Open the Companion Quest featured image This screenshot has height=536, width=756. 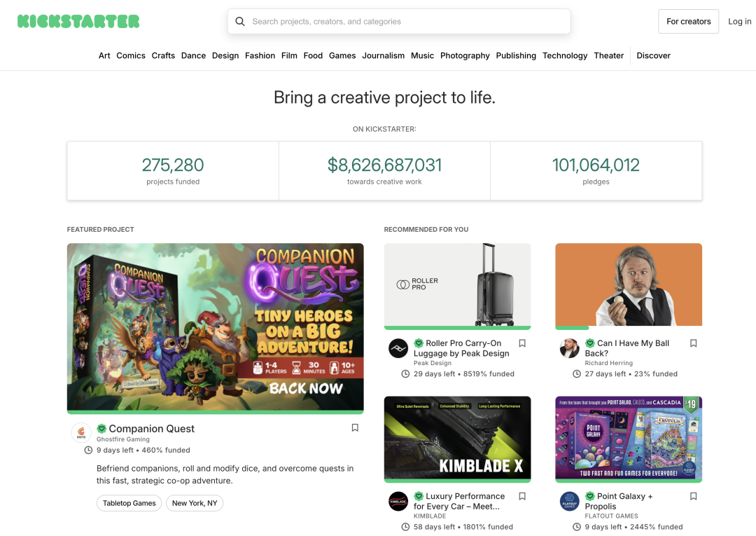click(x=216, y=327)
